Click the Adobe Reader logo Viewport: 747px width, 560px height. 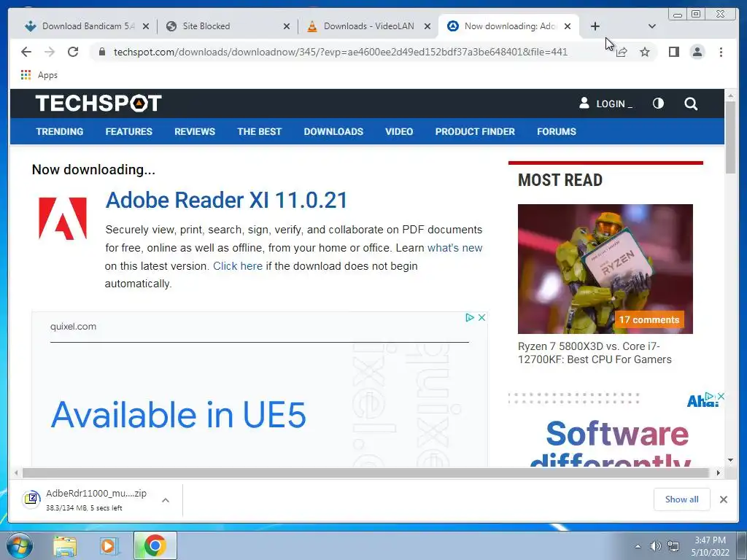coord(63,219)
